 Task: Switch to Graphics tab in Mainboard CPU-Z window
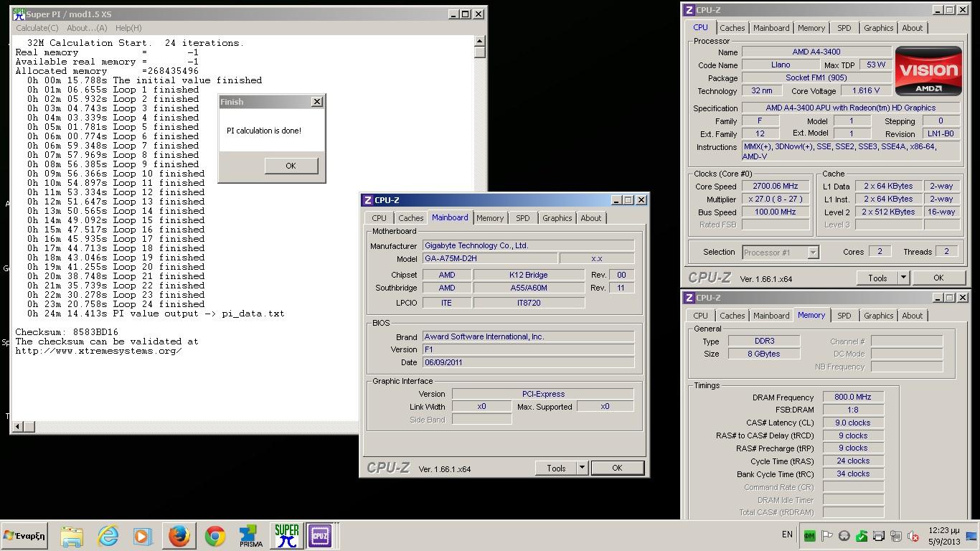(557, 218)
